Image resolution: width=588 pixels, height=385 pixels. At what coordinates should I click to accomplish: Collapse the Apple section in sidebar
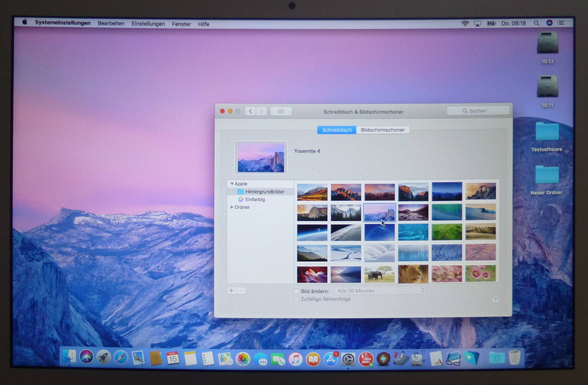coord(232,184)
